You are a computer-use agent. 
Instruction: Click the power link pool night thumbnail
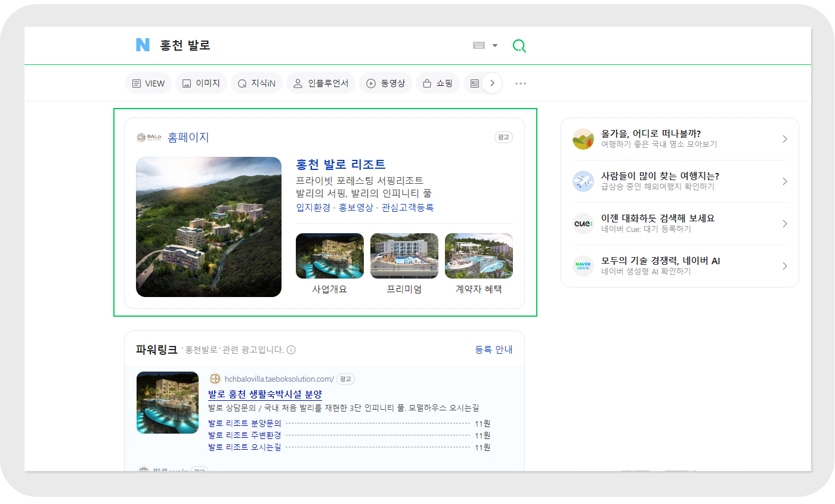point(168,403)
